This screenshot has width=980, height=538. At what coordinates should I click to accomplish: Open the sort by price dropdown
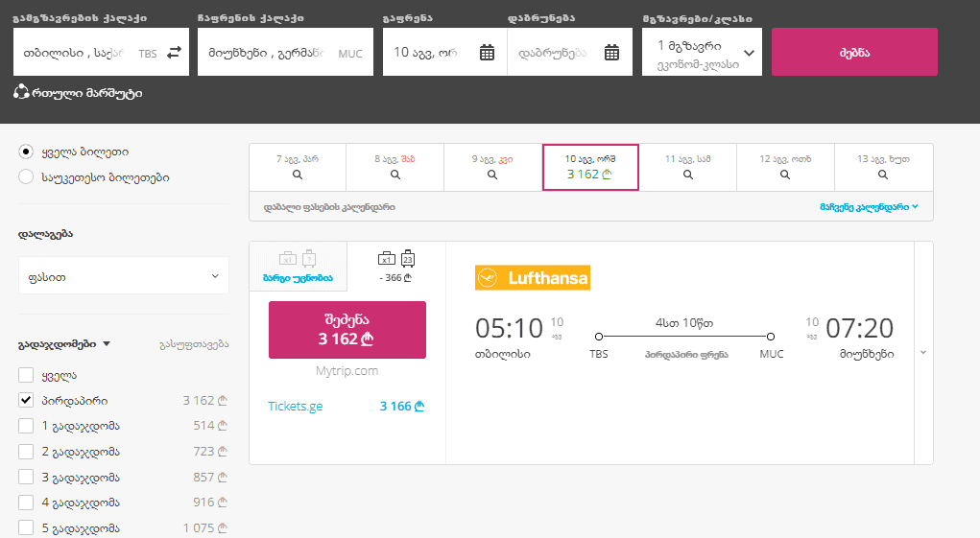pyautogui.click(x=124, y=276)
